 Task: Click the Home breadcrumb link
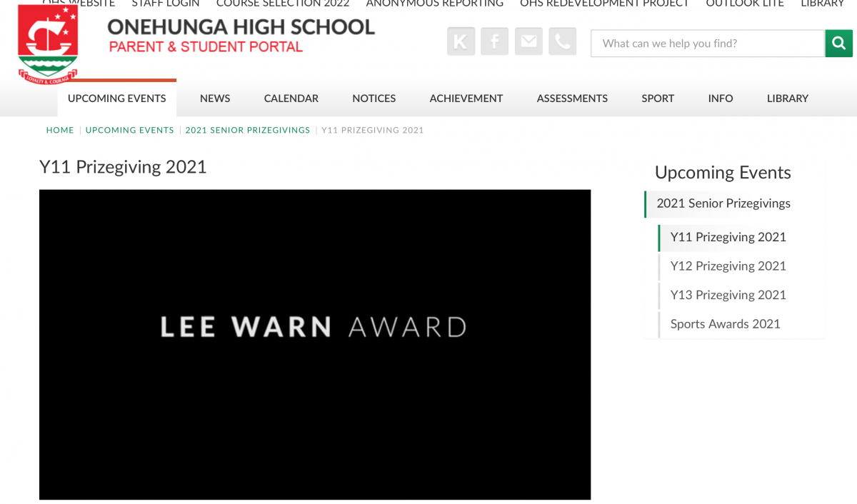click(x=60, y=131)
